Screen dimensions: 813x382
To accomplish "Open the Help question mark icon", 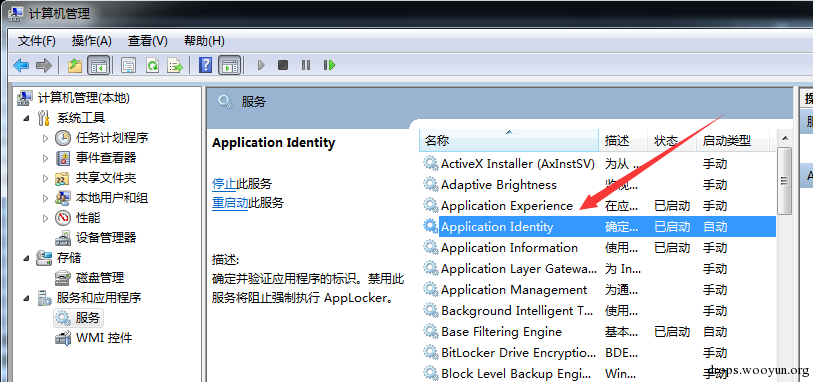I will click(206, 65).
